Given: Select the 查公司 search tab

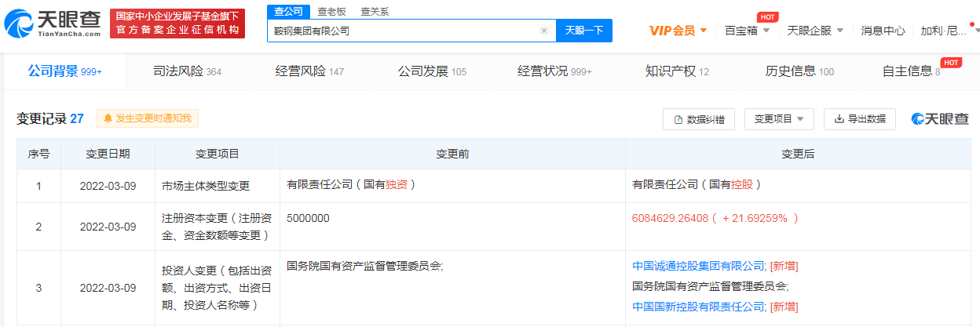Looking at the screenshot, I should pos(288,11).
